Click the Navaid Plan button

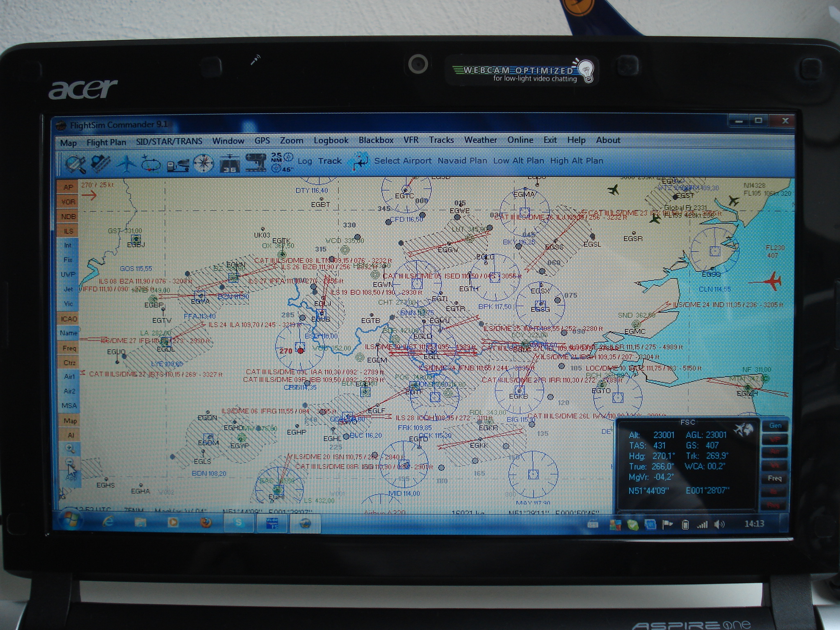(x=462, y=161)
